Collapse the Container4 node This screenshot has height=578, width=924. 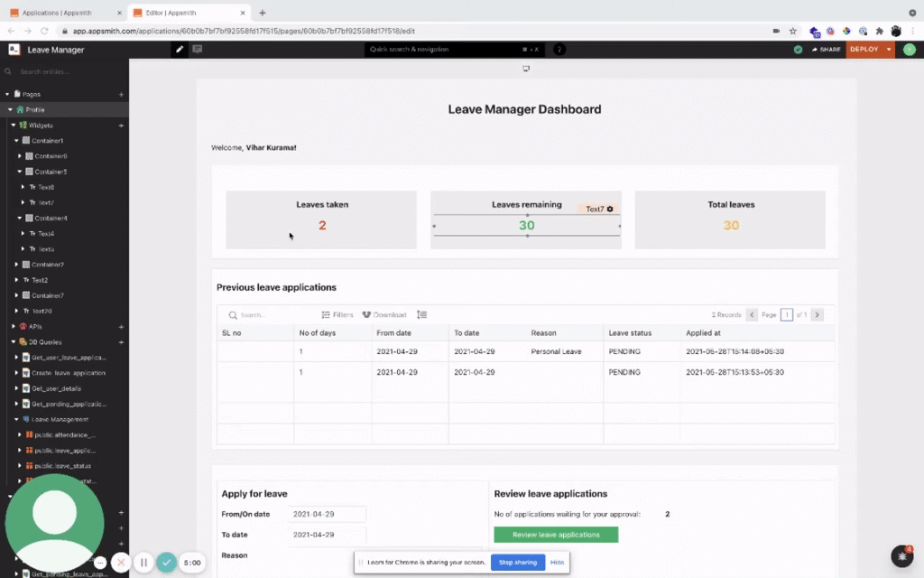pyautogui.click(x=20, y=219)
